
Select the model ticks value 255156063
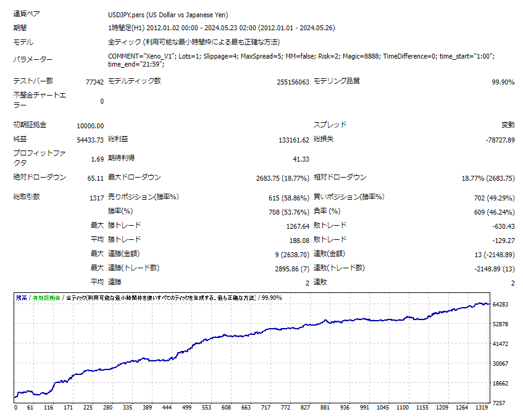(x=293, y=82)
